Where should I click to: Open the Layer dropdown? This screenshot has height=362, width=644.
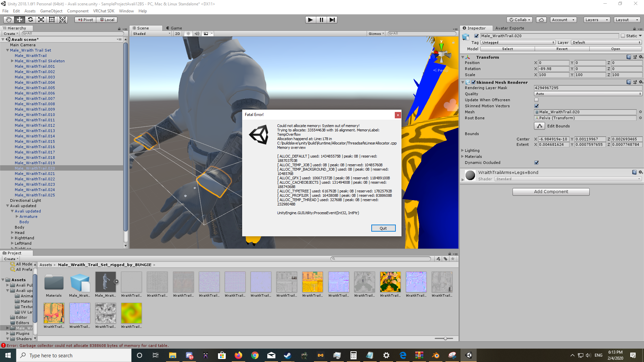[x=606, y=43]
